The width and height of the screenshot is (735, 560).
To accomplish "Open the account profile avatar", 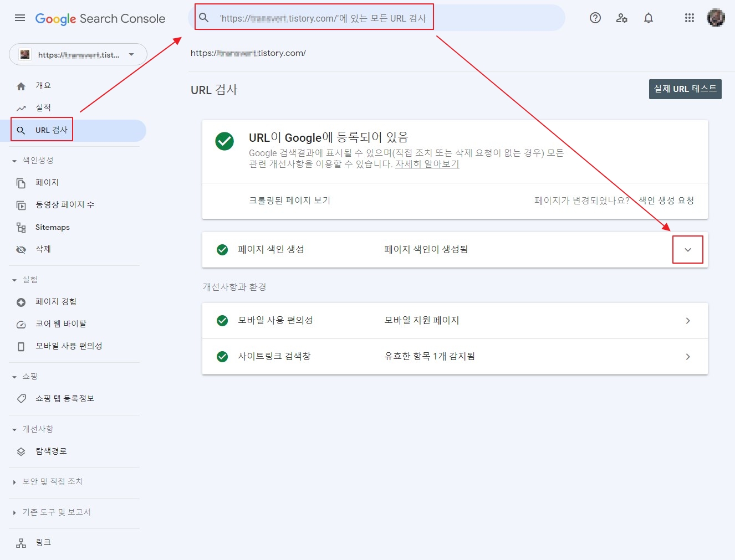I will pos(716,18).
